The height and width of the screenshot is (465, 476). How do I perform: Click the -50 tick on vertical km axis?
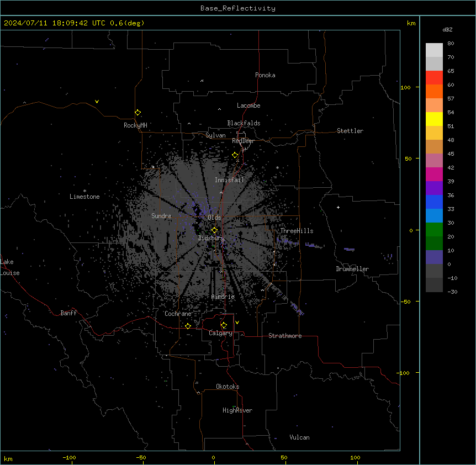tap(405, 302)
